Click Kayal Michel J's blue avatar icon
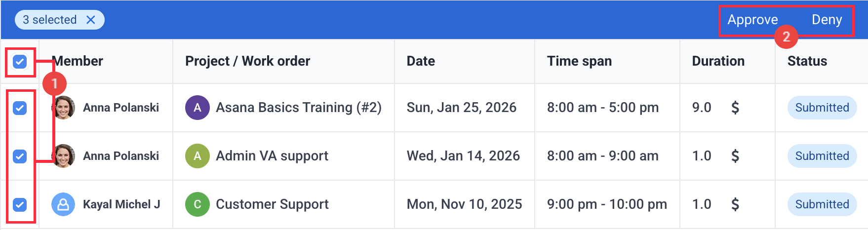Viewport: 868px width, 230px height. 63,204
